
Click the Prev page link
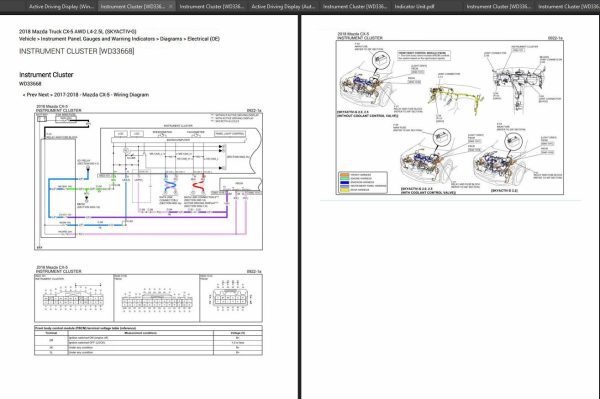pos(31,95)
